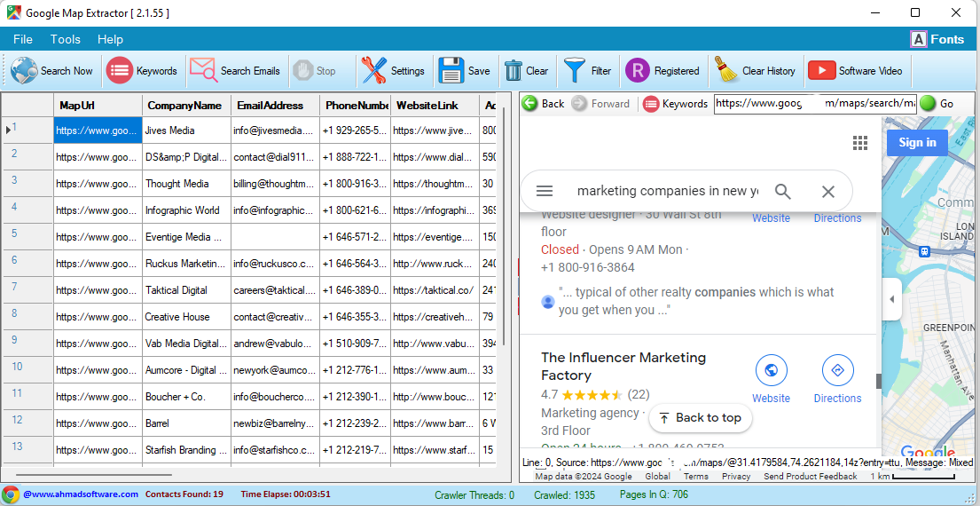Click The Influencer Marketing Factory title

[x=623, y=367]
